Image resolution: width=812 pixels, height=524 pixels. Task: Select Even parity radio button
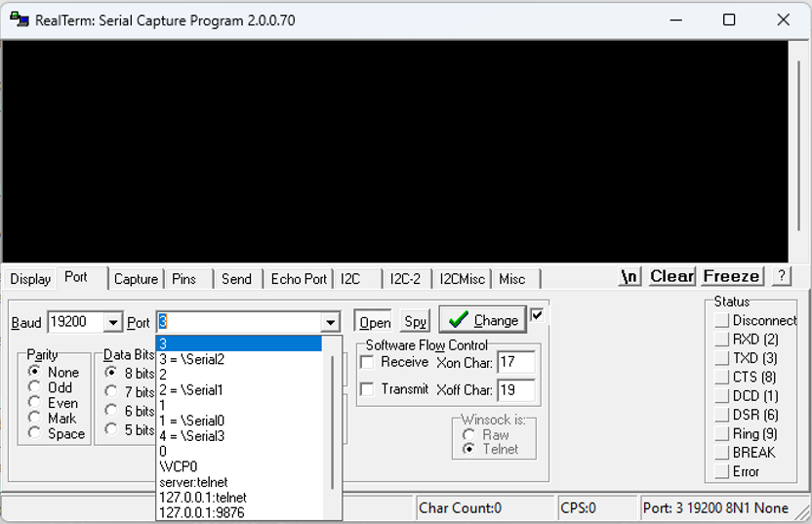[x=35, y=403]
